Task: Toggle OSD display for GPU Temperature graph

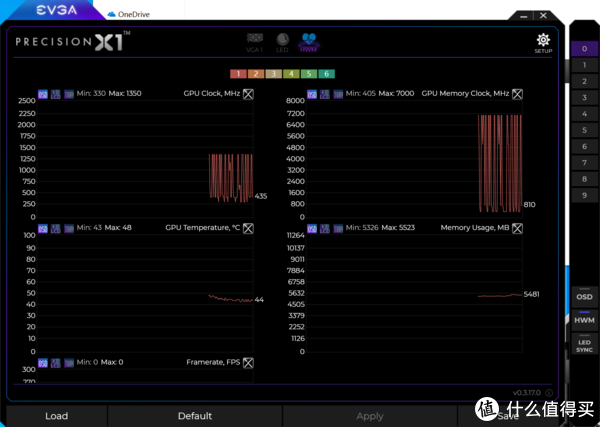Action: (43, 228)
